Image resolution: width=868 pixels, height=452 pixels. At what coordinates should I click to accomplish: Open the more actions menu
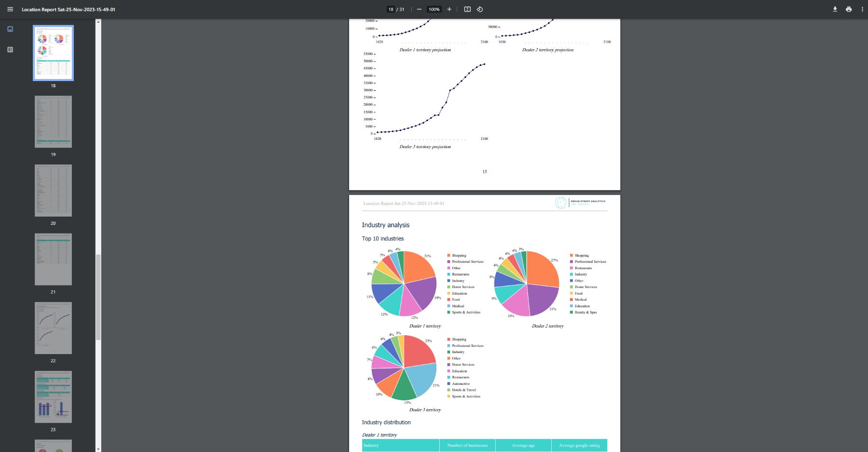pos(862,9)
